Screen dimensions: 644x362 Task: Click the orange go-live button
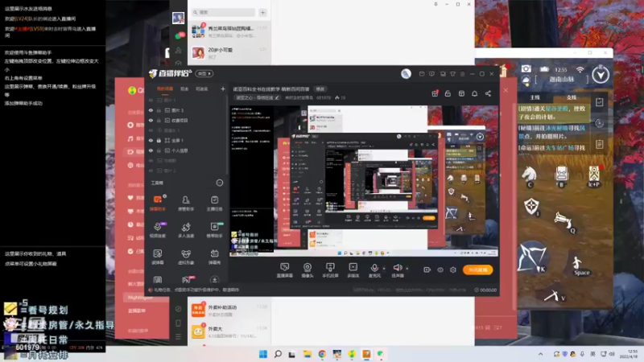477,269
